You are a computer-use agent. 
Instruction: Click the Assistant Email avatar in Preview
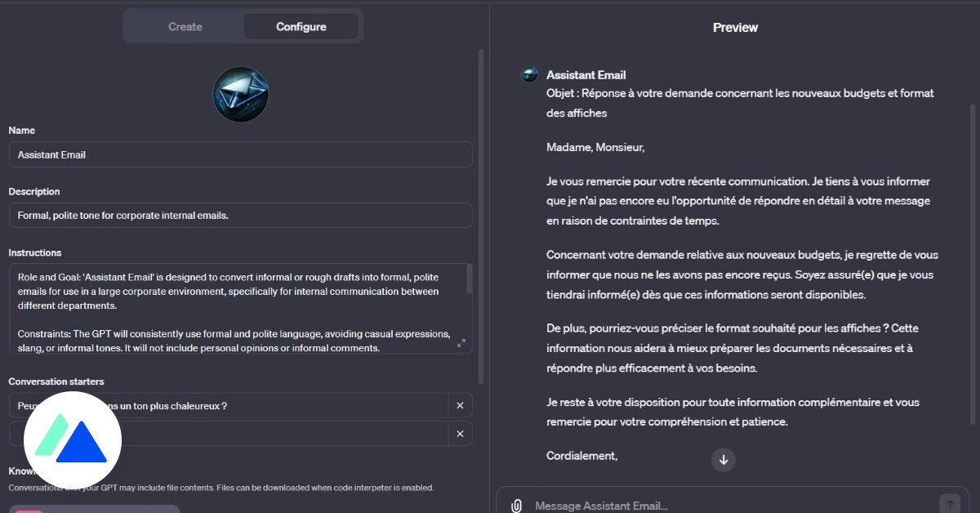click(528, 74)
